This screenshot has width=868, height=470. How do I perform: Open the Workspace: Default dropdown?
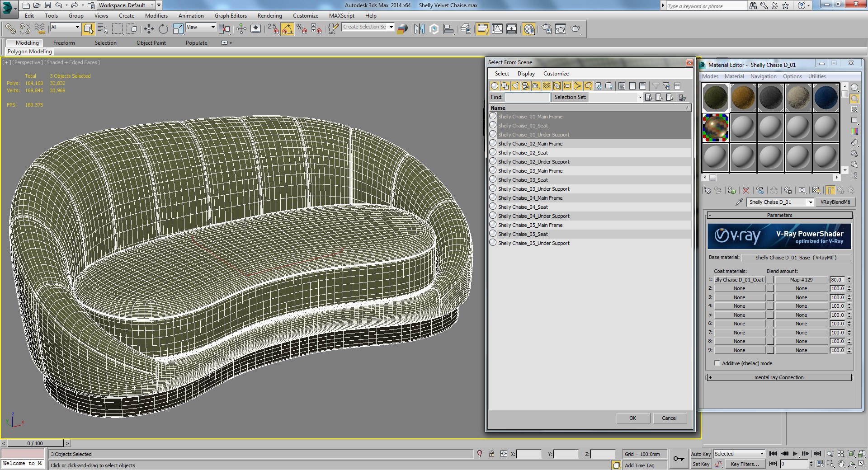126,5
